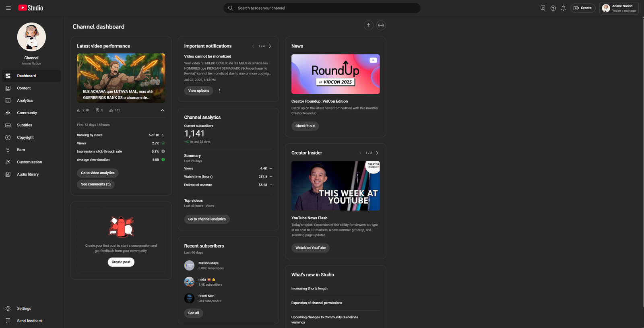Open the latest video thumbnail

pos(121,78)
